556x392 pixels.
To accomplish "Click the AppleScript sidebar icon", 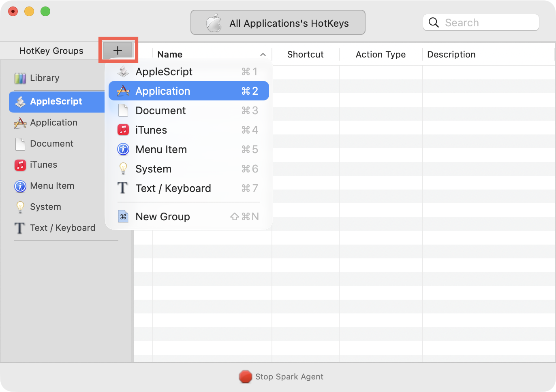I will tap(20, 102).
